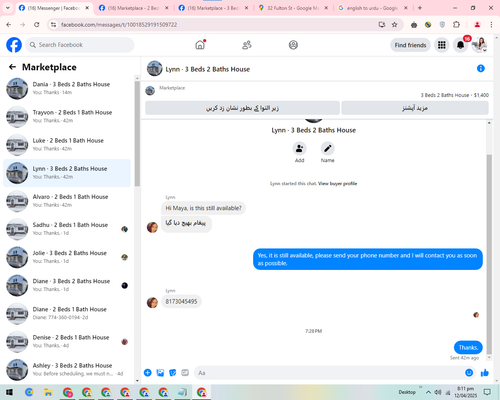
Task: Switch to the Marketplace - 2 Bed tab
Action: click(133, 8)
